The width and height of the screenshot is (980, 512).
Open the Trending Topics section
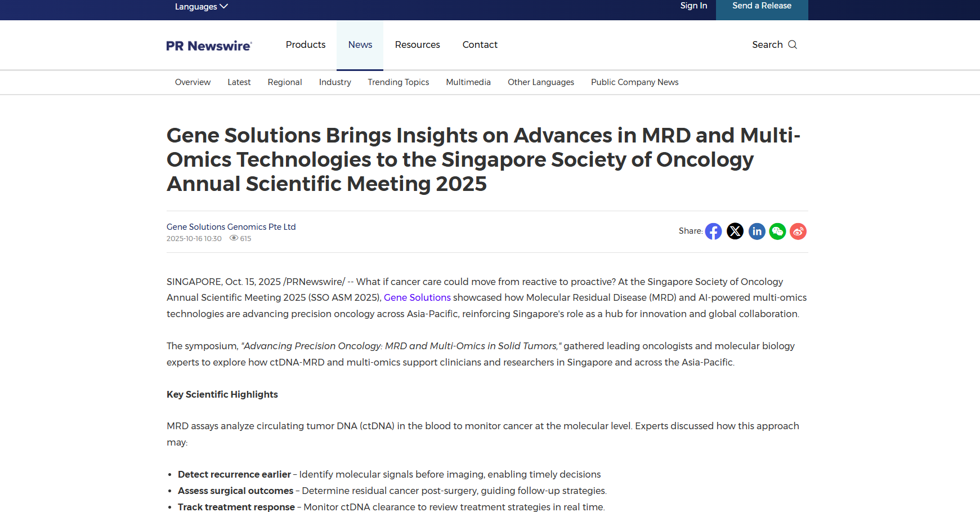pos(398,82)
